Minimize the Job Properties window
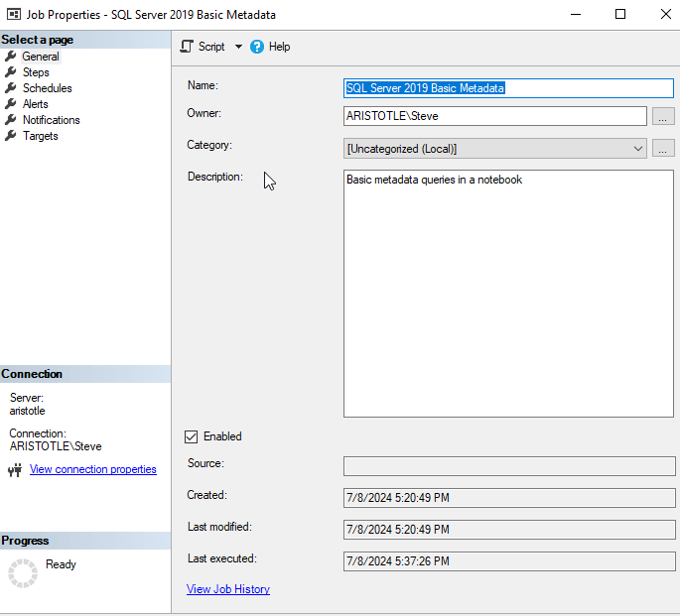This screenshot has width=680, height=616. (576, 14)
